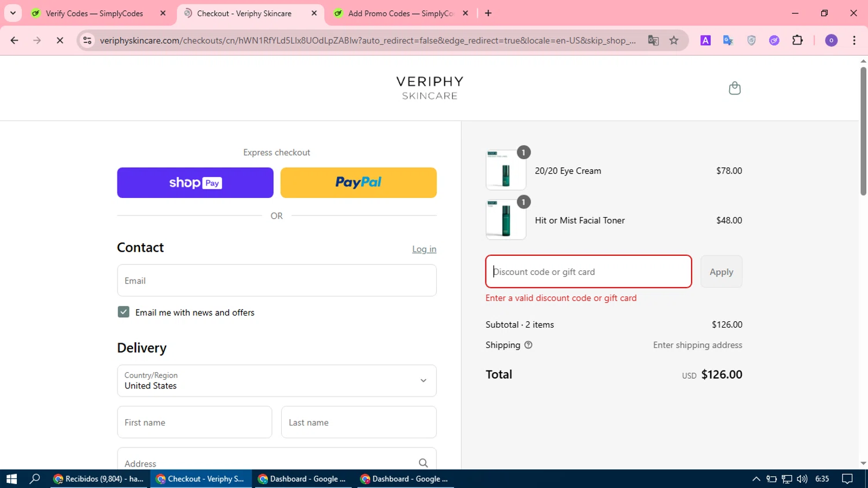
Task: Click the $126.00 total amount
Action: [722, 375]
